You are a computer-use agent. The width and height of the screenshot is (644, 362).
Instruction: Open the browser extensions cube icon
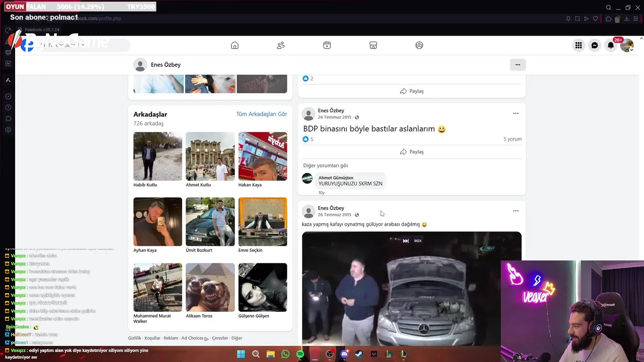coord(609,19)
